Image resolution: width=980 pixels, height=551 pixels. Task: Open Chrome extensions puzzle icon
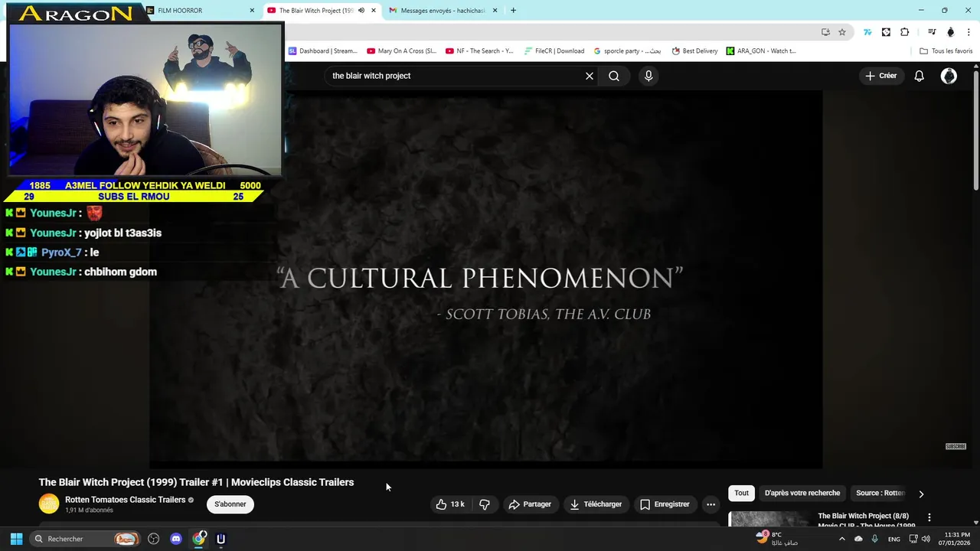905,32
